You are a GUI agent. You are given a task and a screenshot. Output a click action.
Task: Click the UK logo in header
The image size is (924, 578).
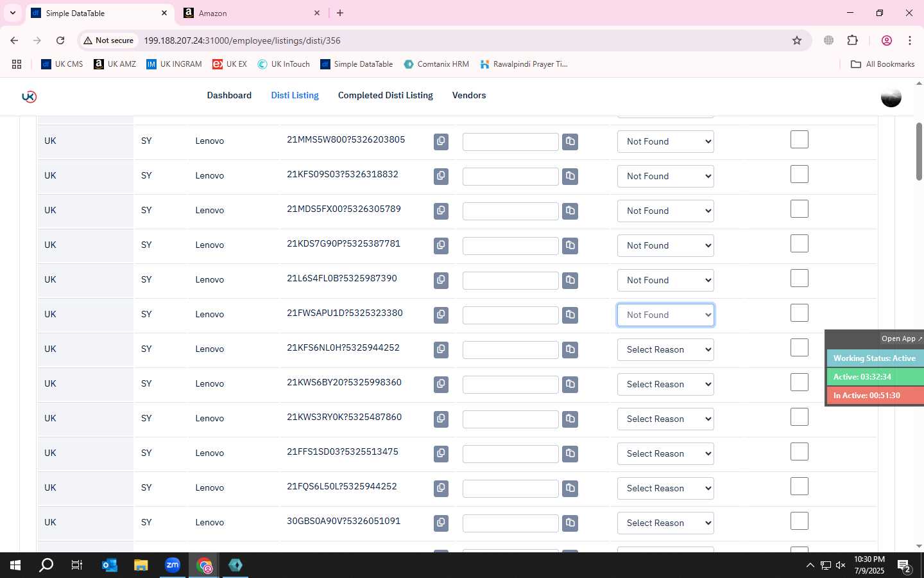[29, 96]
